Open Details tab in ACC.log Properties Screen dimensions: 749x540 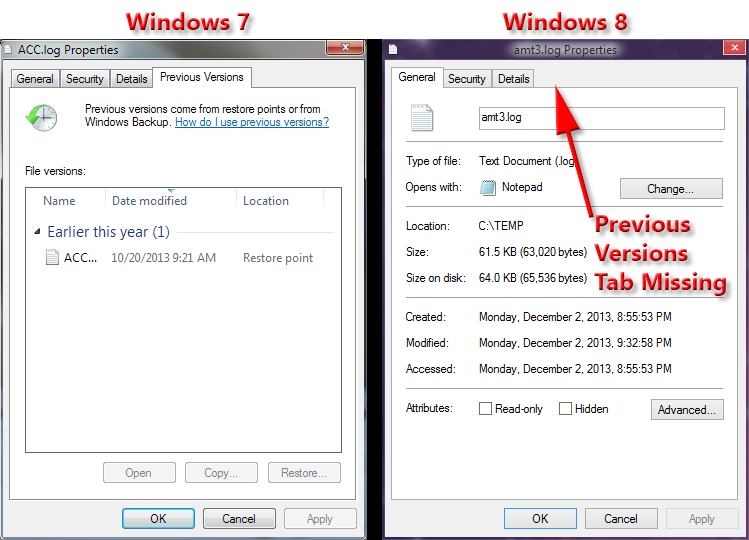131,79
